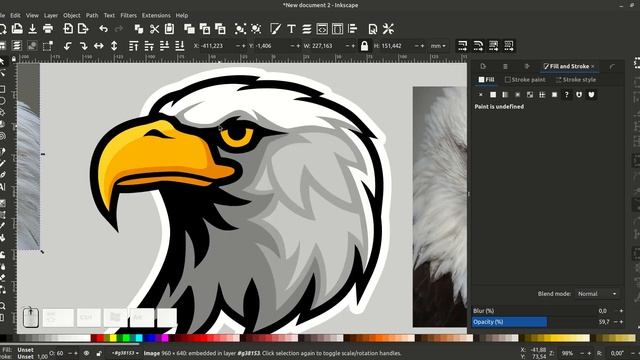Screen dimensions: 640x360
Task: Open the mm units dropdown
Action: (438, 46)
